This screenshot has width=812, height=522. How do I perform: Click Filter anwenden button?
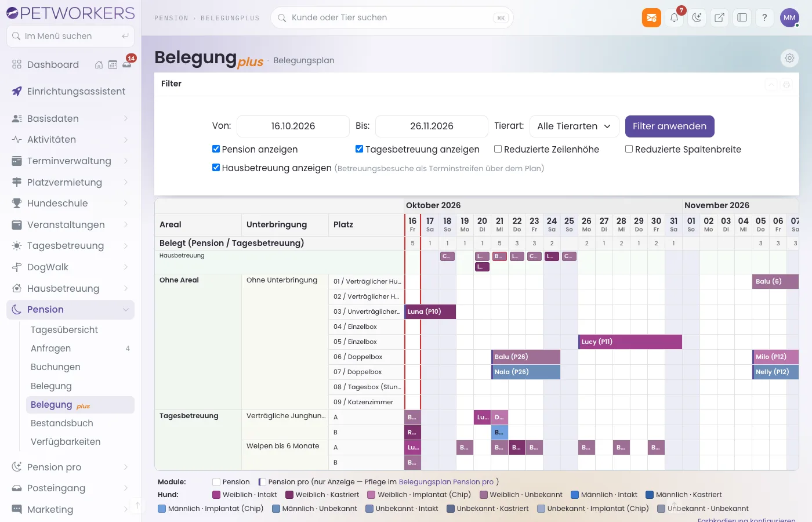669,126
